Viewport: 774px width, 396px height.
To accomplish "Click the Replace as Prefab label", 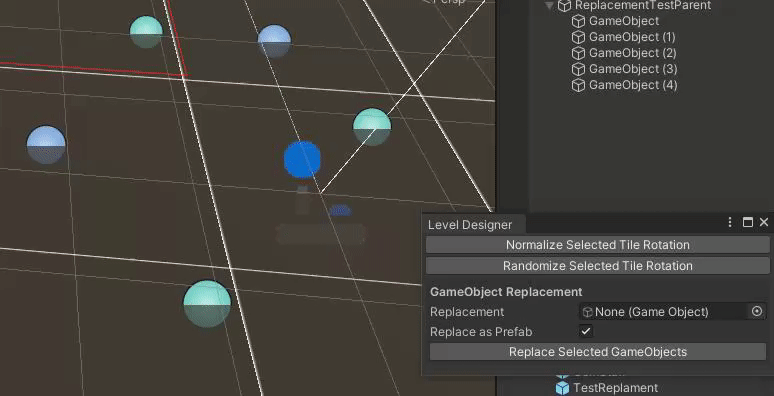I will (x=481, y=332).
